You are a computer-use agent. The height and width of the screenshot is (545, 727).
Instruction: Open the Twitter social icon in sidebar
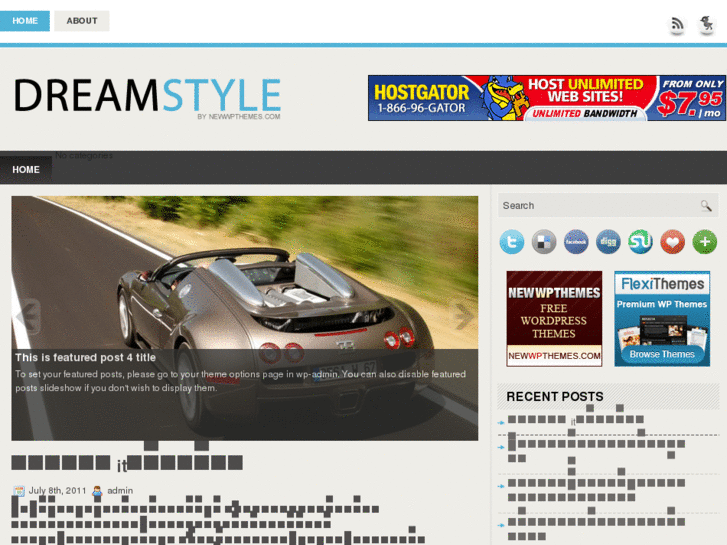point(512,242)
